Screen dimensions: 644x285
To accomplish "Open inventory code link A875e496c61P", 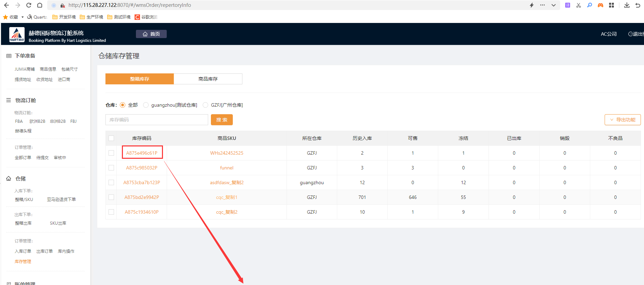I will 142,153.
